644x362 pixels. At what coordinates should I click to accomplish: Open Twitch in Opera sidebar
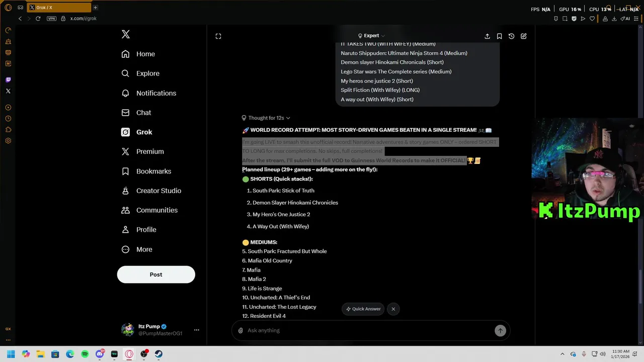pos(8,80)
